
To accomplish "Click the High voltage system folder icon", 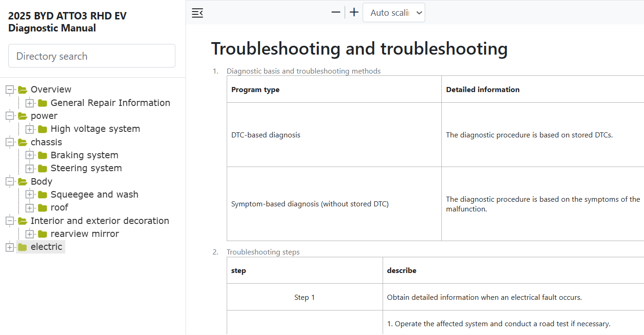I will click(x=43, y=129).
